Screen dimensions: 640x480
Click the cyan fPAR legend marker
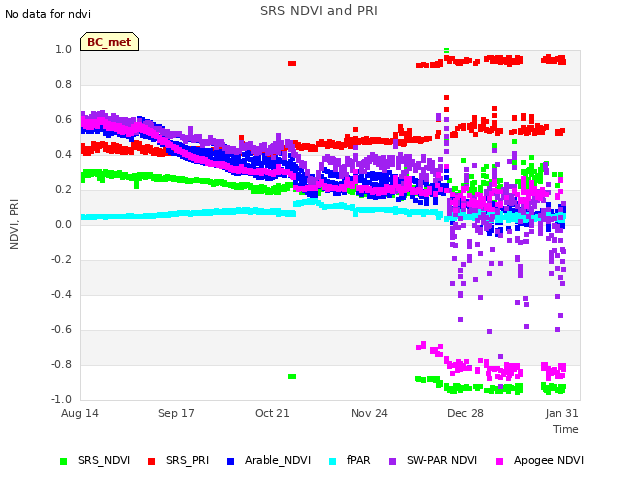[x=333, y=461]
